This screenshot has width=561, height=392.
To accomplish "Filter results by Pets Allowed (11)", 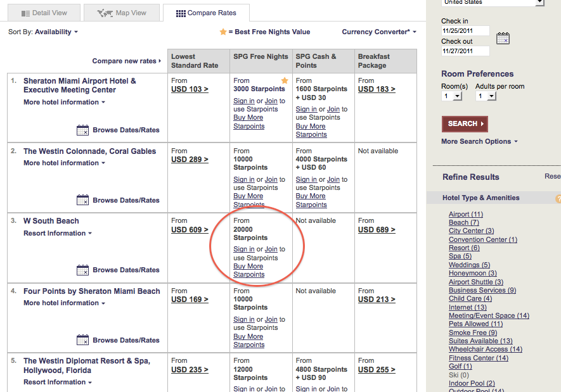I will tap(476, 324).
